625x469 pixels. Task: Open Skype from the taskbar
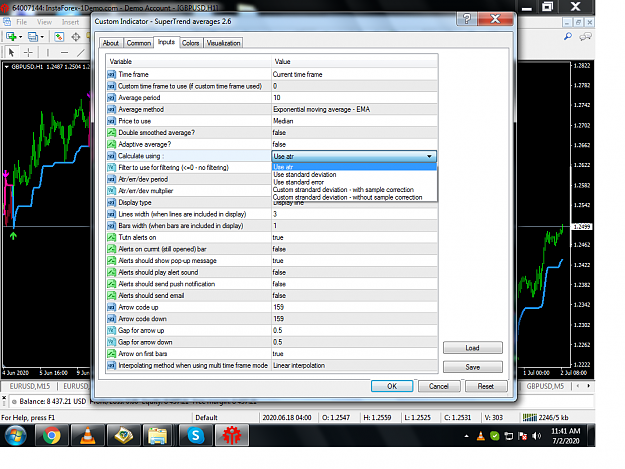coord(196,435)
